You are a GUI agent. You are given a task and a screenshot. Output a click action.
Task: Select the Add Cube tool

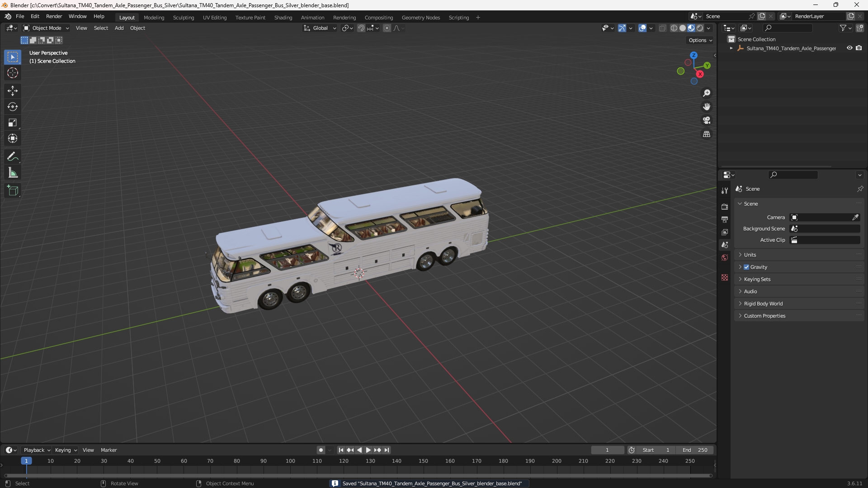click(x=13, y=191)
